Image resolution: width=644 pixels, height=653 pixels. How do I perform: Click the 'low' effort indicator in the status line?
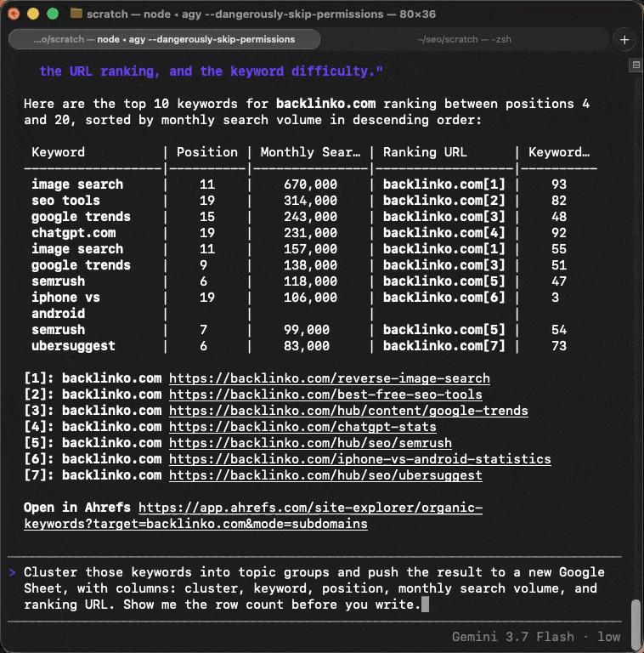[x=608, y=637]
